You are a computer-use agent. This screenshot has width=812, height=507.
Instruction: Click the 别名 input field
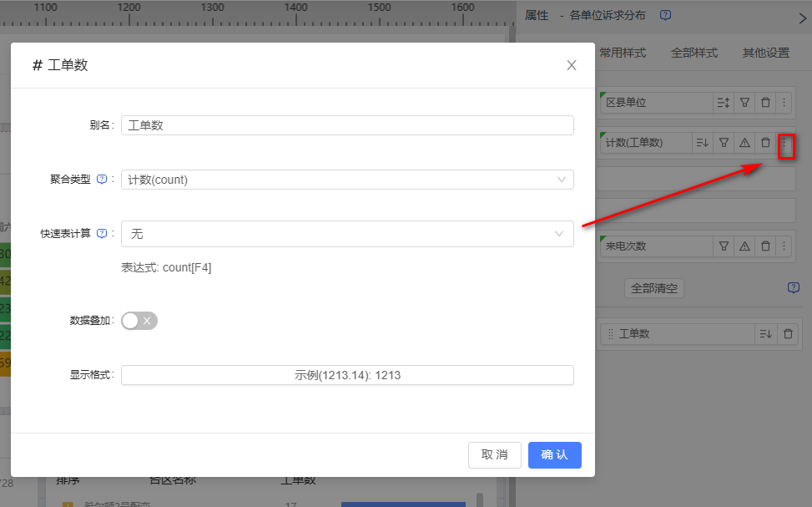[347, 125]
